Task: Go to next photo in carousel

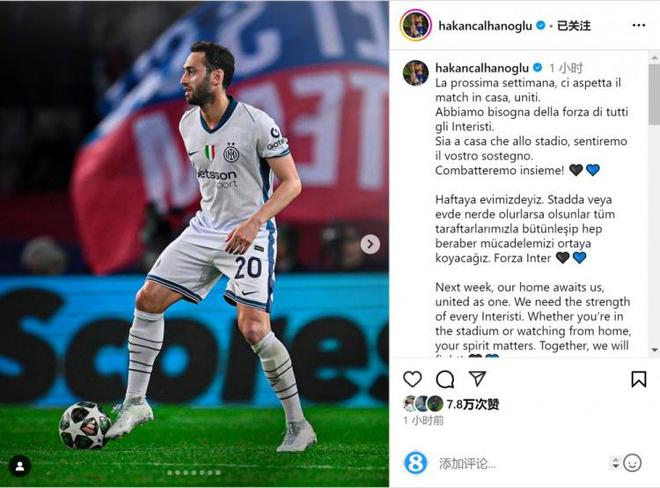Action: coord(370,244)
